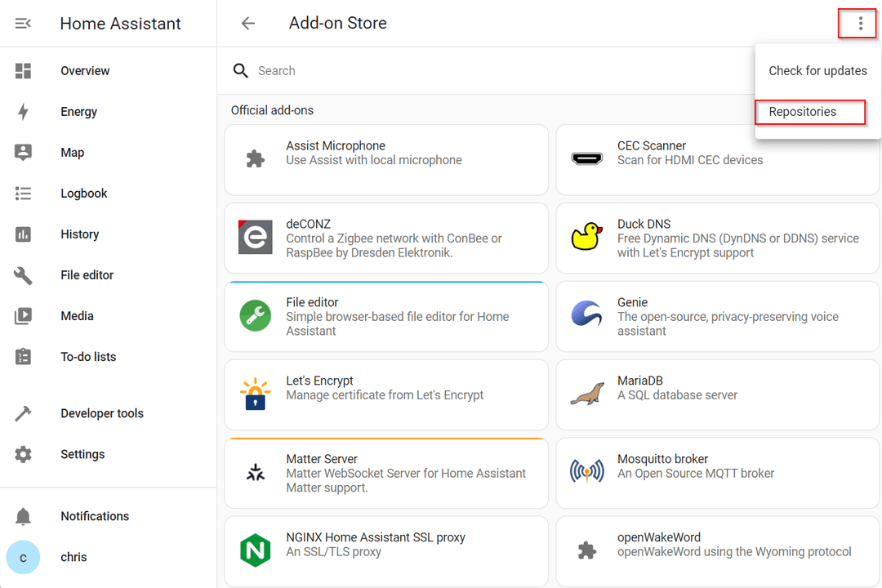Open the Settings page
This screenshot has height=588, width=882.
click(108, 454)
